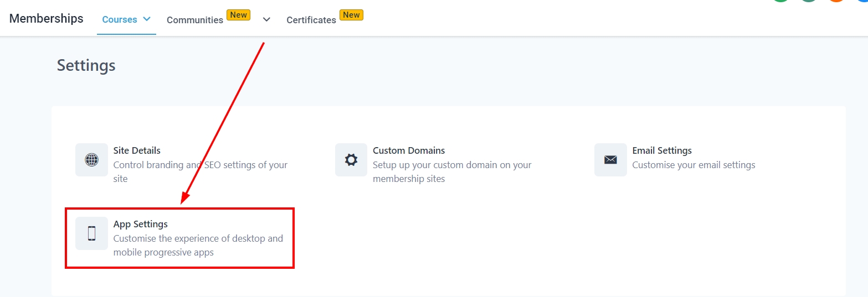868x297 pixels.
Task: Click the Memberships title in header
Action: (47, 18)
